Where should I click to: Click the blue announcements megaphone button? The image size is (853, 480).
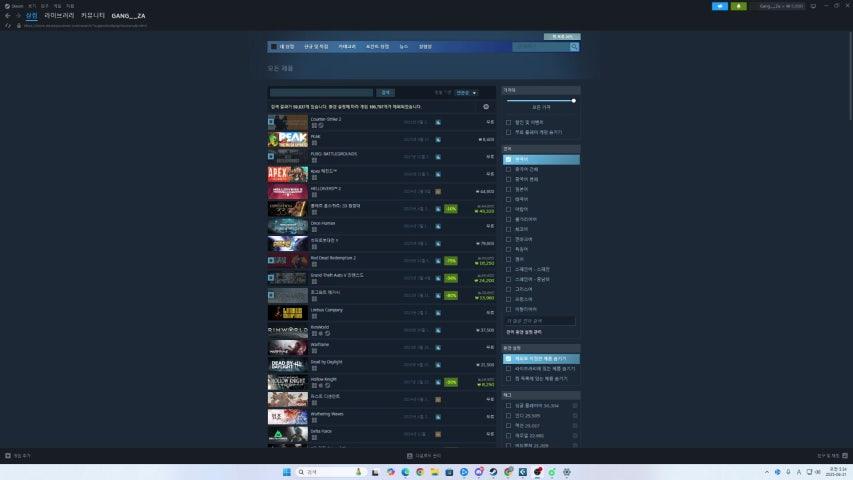pyautogui.click(x=720, y=6)
